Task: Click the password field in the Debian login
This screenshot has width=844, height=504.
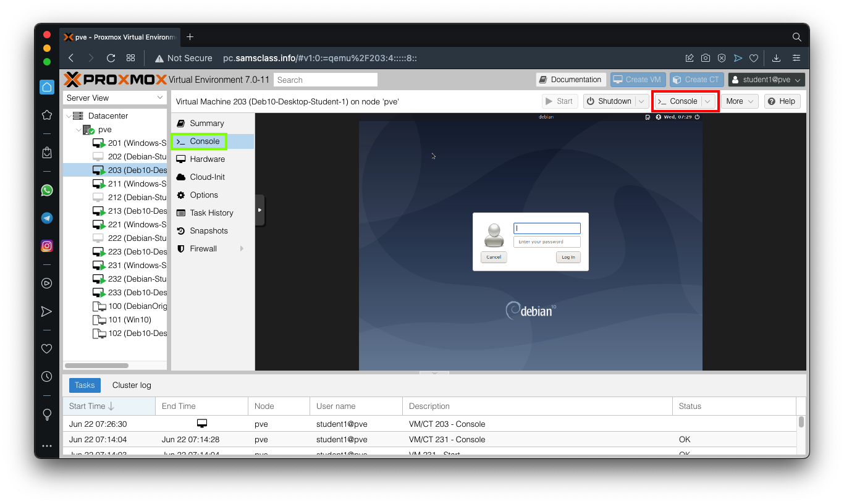Action: [547, 241]
